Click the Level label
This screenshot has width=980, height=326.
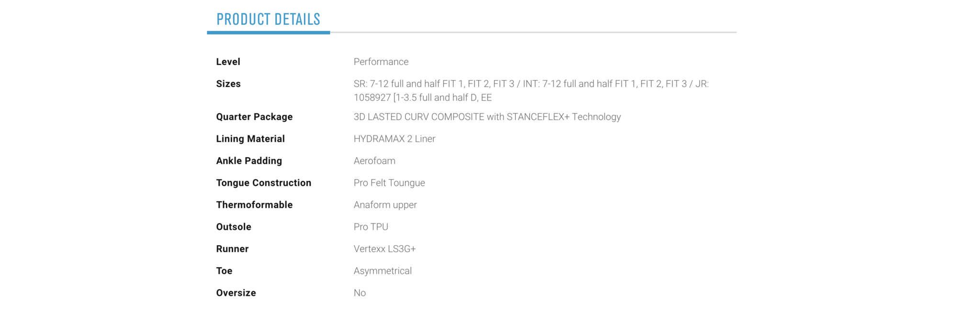(x=228, y=62)
